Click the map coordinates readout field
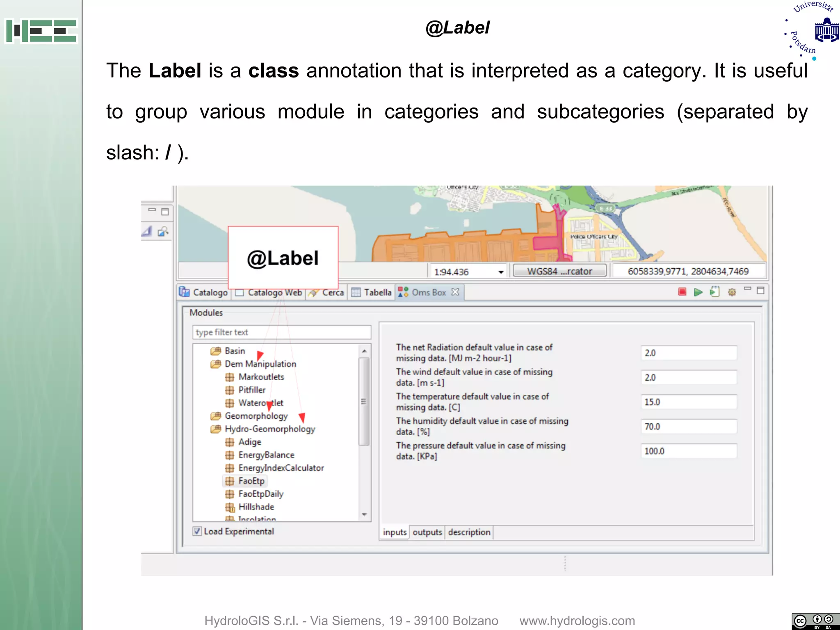Screen dimensions: 840x630 (x=688, y=272)
